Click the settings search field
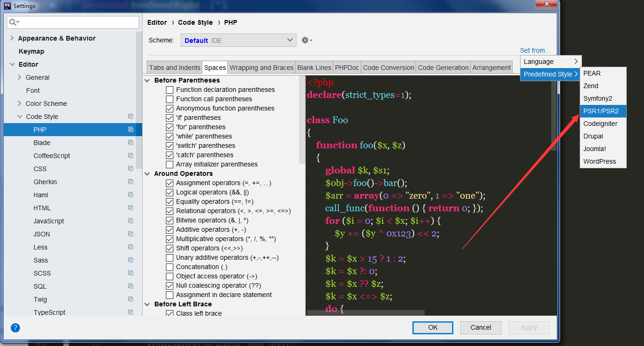The width and height of the screenshot is (644, 346). pyautogui.click(x=73, y=22)
